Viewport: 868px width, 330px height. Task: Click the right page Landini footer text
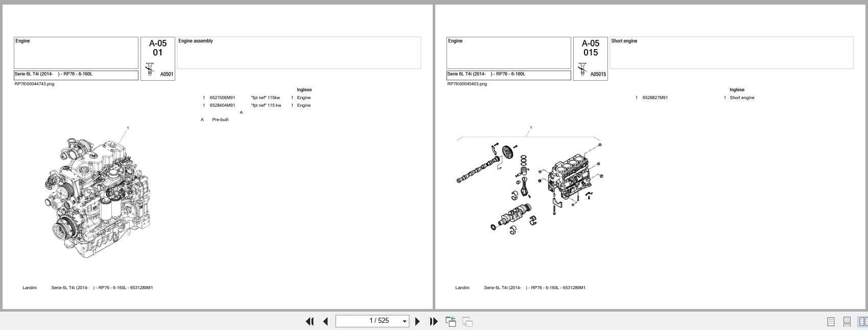click(x=462, y=288)
